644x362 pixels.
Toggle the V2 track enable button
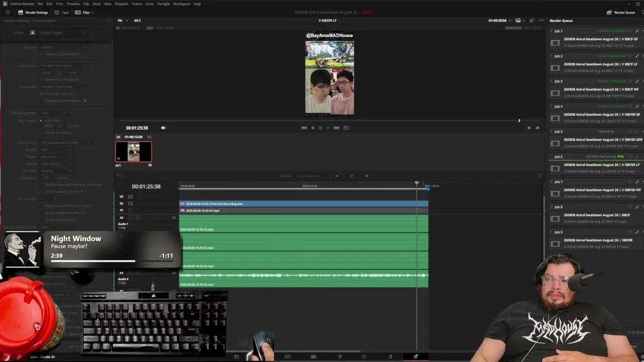point(130,204)
